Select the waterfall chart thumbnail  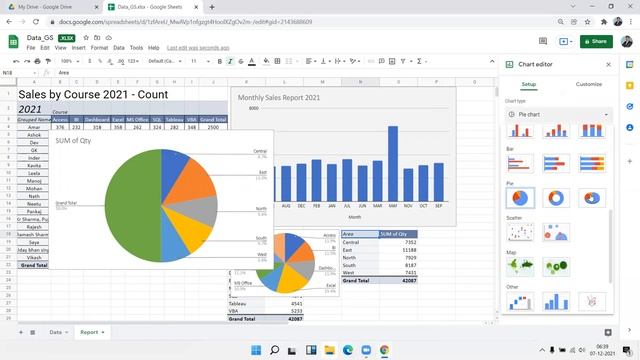tap(520, 302)
